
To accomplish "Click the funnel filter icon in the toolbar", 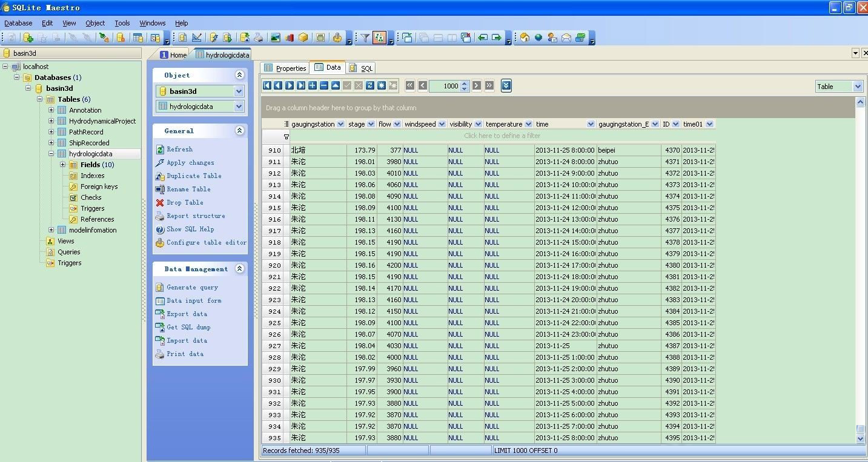I will [x=365, y=38].
